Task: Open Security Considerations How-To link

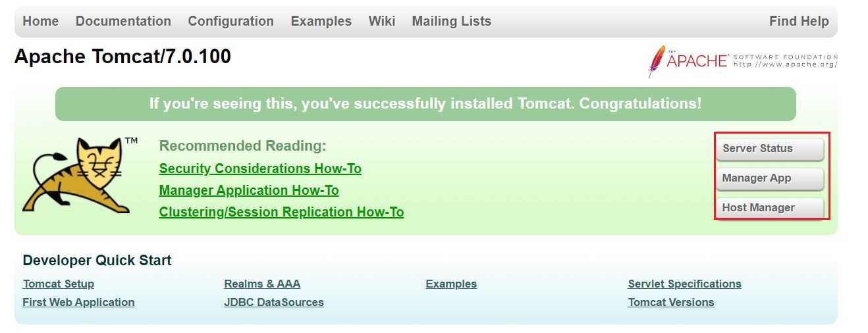Action: pyautogui.click(x=260, y=168)
